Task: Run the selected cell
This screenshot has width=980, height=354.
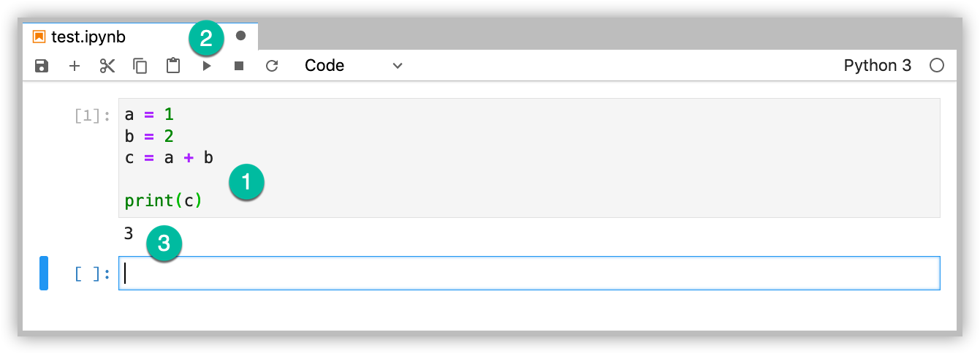Action: coord(207,66)
